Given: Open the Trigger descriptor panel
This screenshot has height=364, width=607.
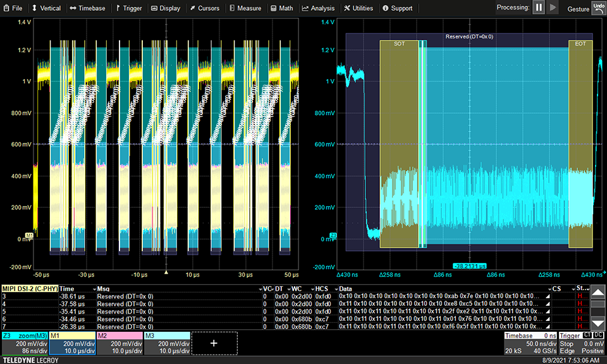Looking at the screenshot, I should coord(582,343).
